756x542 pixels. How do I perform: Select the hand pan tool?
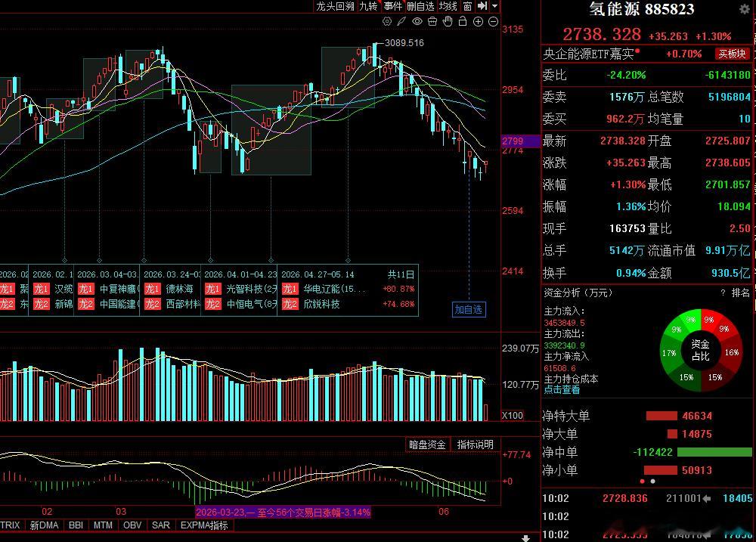(448, 21)
